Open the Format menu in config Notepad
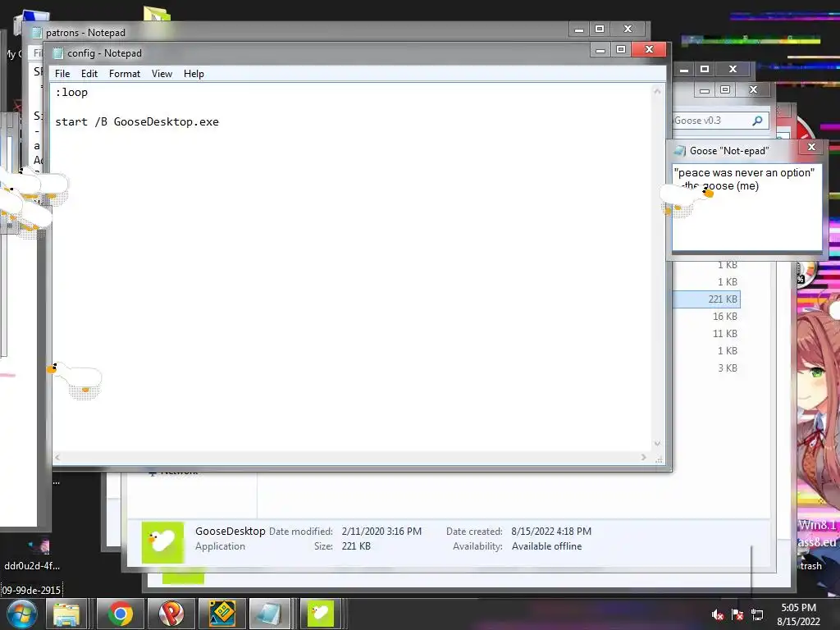This screenshot has height=630, width=840. pyautogui.click(x=125, y=73)
